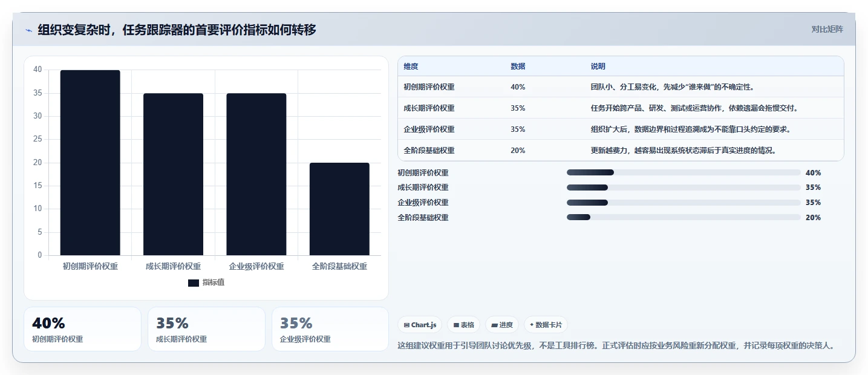Click the 说明 column header
868x375 pixels.
click(x=598, y=67)
